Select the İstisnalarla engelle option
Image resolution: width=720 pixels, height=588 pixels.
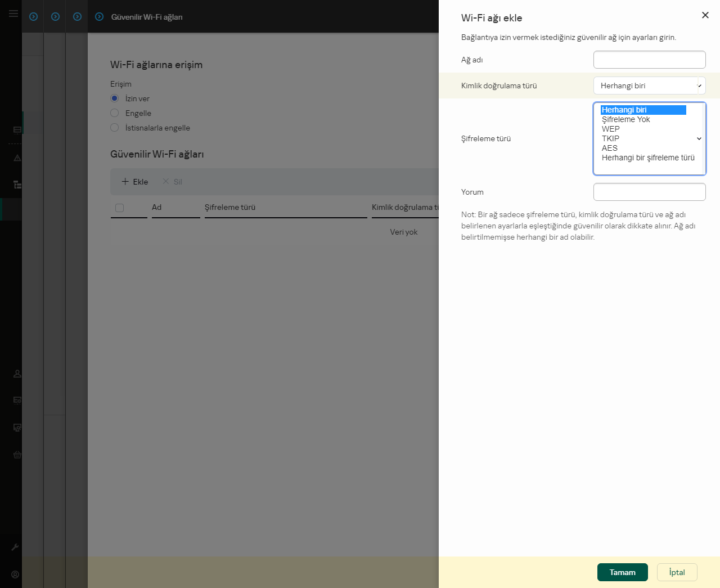tap(115, 128)
